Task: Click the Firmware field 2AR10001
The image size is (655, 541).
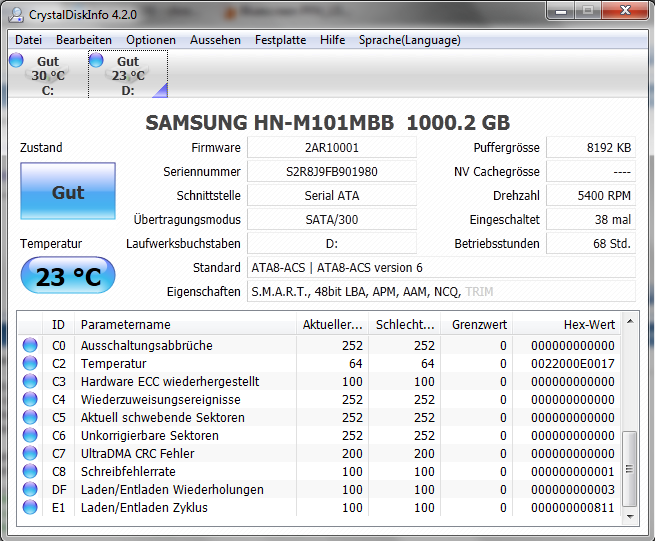Action: tap(332, 147)
